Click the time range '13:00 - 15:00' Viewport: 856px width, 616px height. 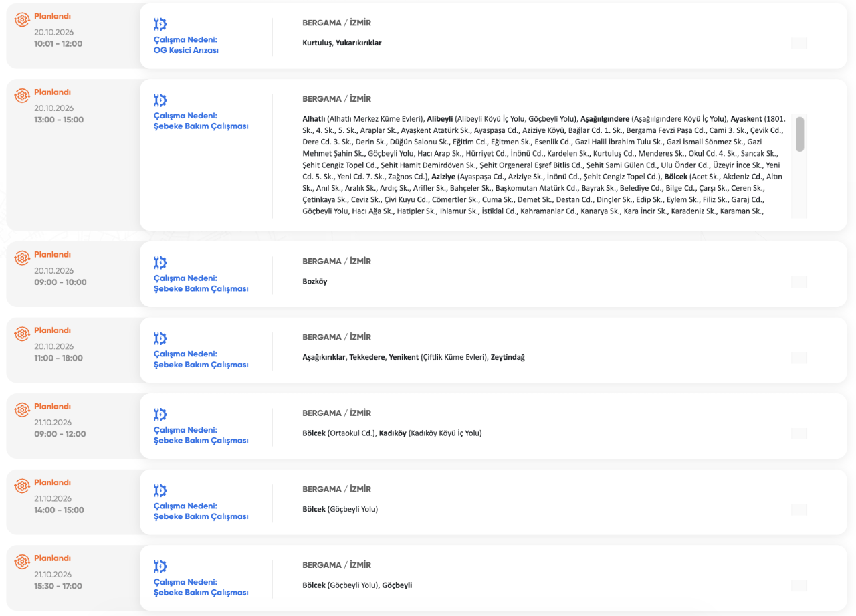click(59, 120)
